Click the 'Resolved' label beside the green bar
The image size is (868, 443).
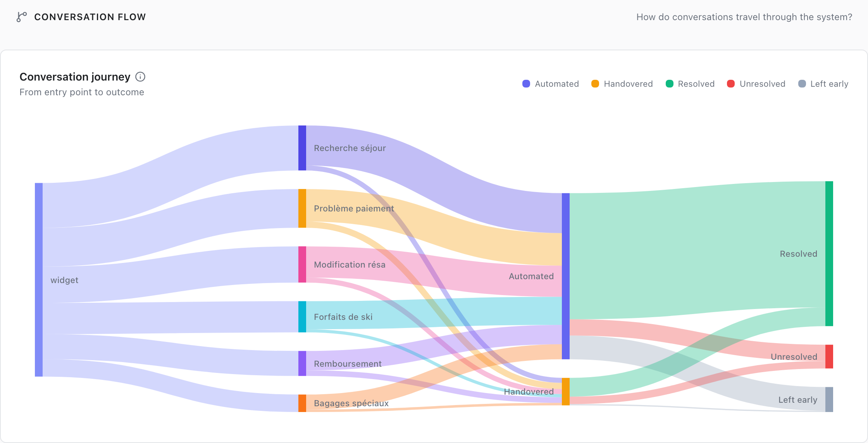(x=799, y=254)
